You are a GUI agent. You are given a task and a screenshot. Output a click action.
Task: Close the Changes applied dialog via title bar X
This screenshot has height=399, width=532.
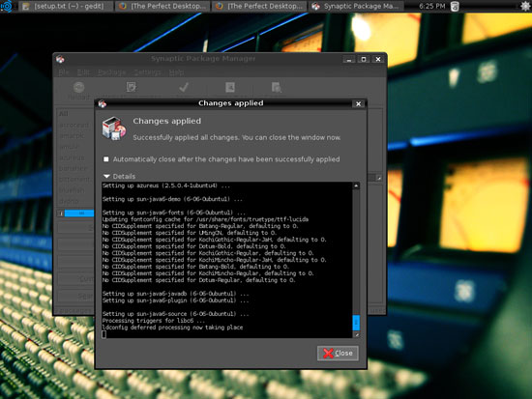(x=358, y=103)
